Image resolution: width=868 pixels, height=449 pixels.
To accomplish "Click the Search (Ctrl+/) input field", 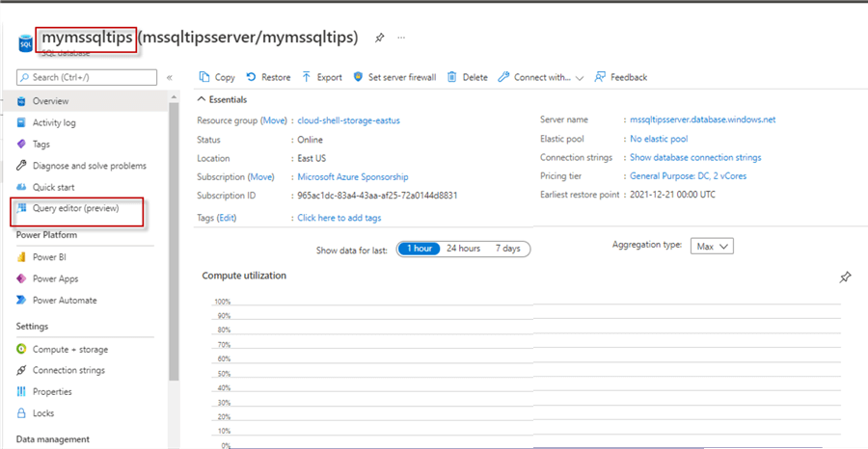I will (87, 77).
